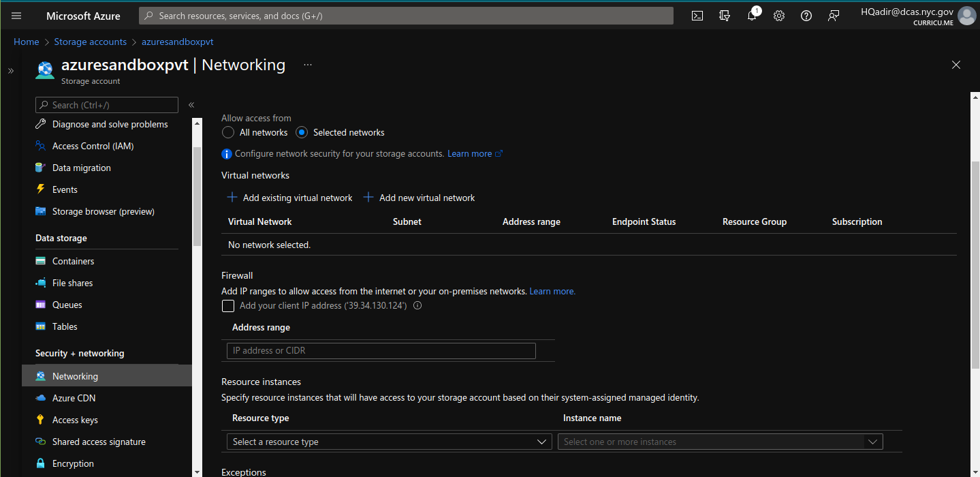This screenshot has width=980, height=477.
Task: Open Containers under Data storage
Action: (73, 261)
